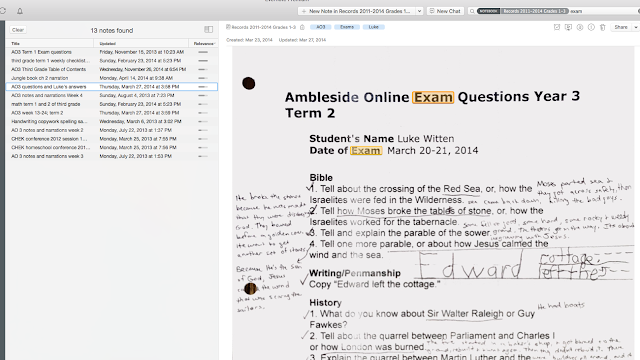Click the sync arrows icon
640x360 pixels.
(x=2, y=11)
